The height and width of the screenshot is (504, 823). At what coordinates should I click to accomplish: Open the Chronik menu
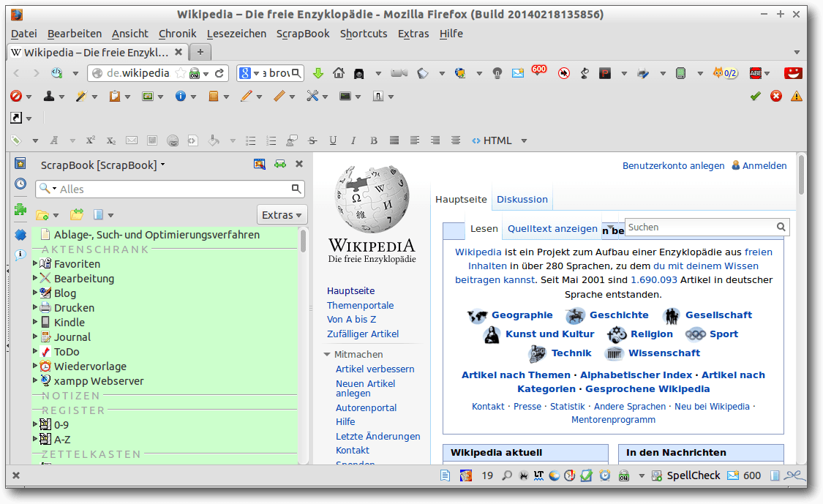(178, 34)
